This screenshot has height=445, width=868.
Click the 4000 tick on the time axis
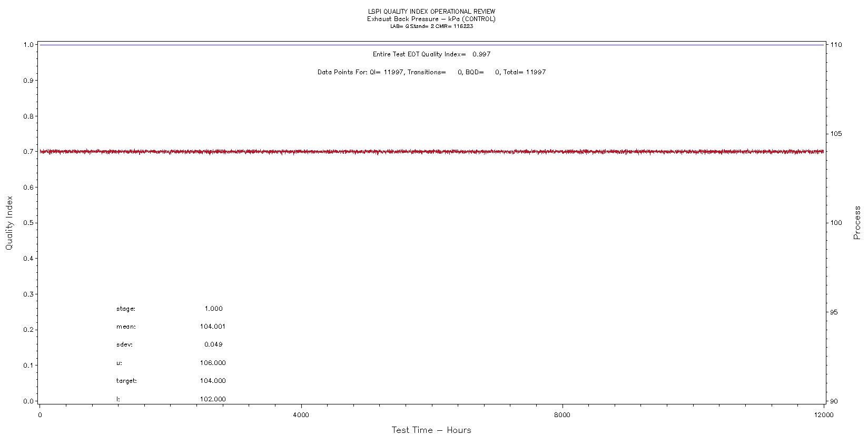(x=301, y=415)
